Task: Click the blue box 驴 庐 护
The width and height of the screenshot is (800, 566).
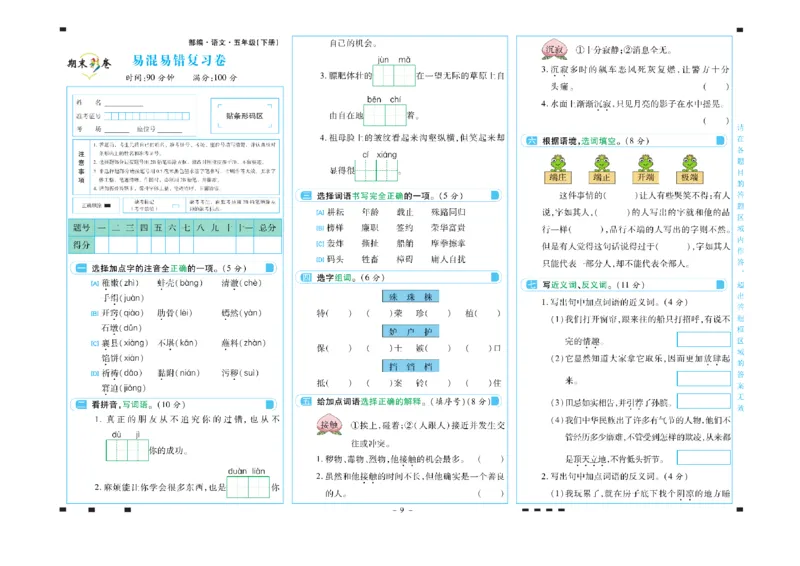Action: click(x=410, y=331)
